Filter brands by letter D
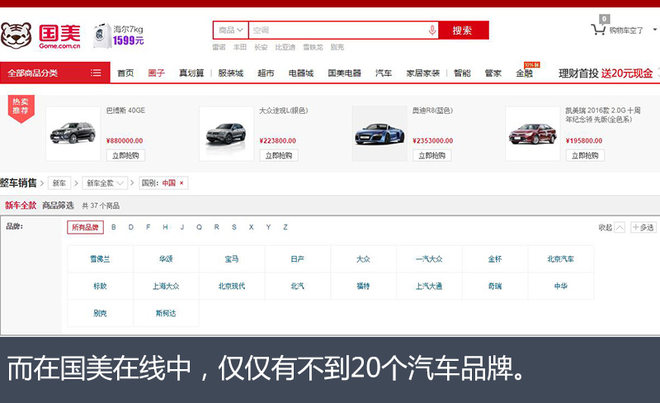This screenshot has width=660, height=403. (131, 227)
